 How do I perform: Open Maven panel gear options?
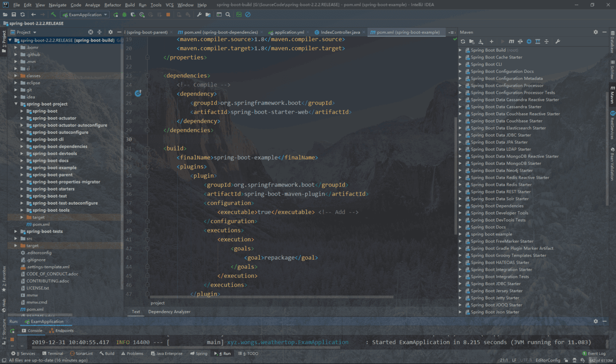[x=596, y=32]
